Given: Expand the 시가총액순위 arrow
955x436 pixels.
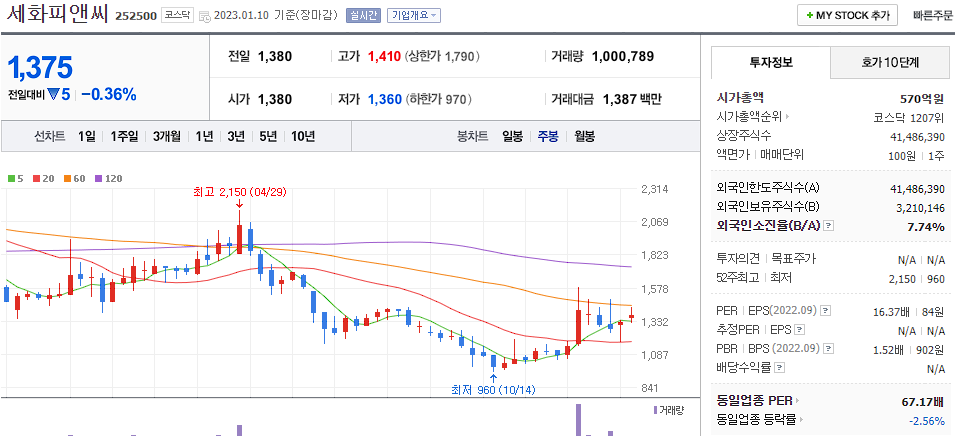Looking at the screenshot, I should coord(787,117).
